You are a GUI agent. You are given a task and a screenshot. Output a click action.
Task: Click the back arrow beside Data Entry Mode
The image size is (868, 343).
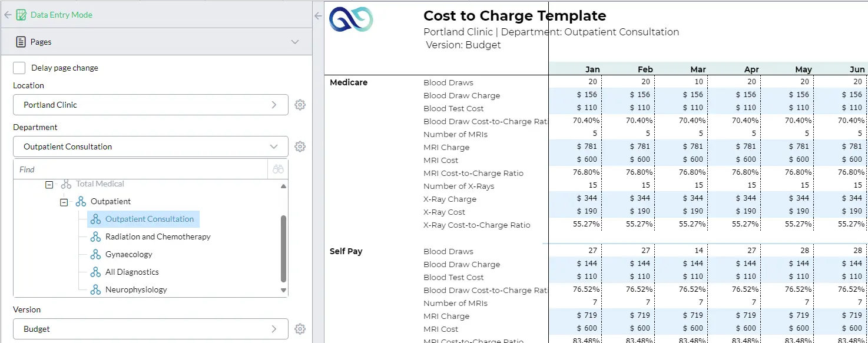point(8,15)
